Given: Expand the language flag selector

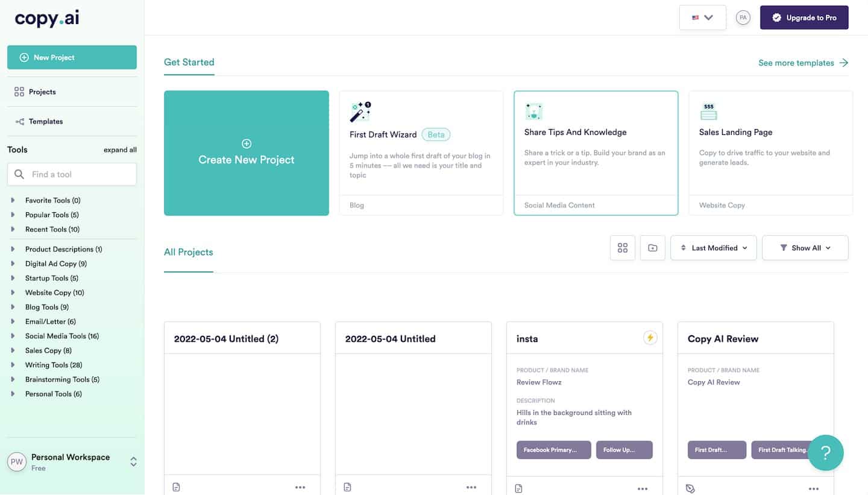Looking at the screenshot, I should tap(702, 17).
